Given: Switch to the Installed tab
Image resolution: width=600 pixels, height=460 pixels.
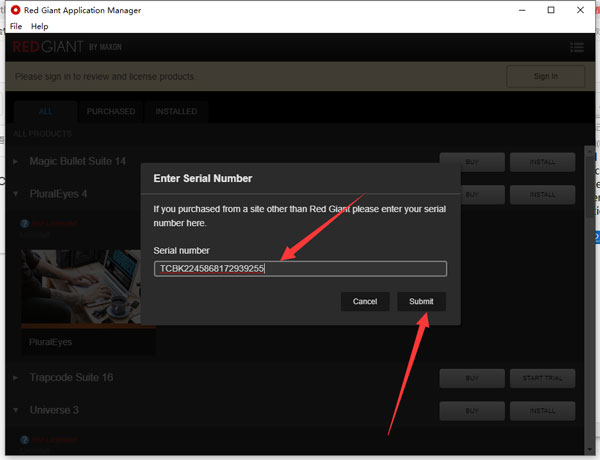Looking at the screenshot, I should 176,111.
